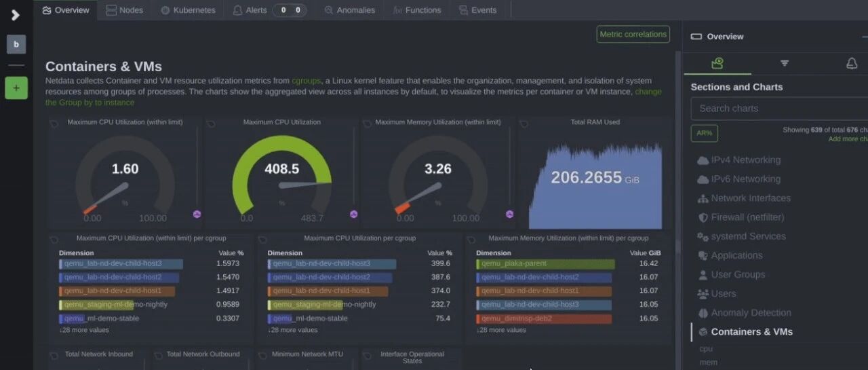This screenshot has height=370, width=868.
Task: Select the qemu_lab-nd-dev-child-host3 bar with value 399.6
Action: [332, 263]
